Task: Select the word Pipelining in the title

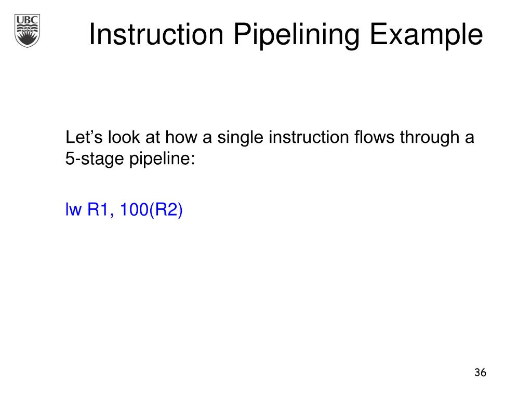Action: pos(296,35)
